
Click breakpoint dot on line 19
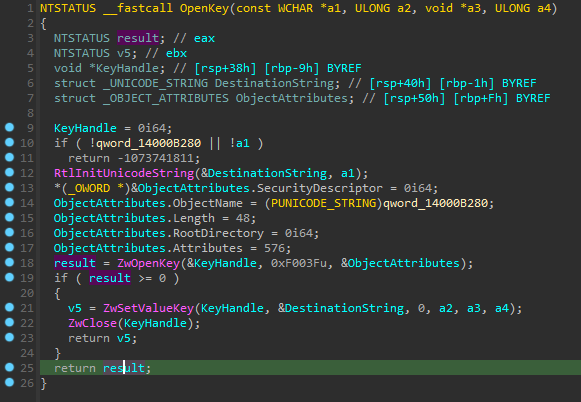9,277
